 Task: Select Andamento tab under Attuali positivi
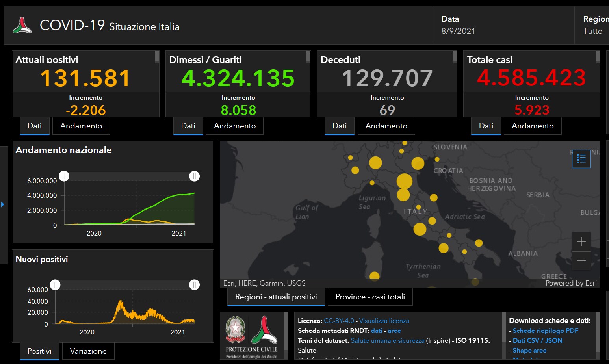click(81, 126)
